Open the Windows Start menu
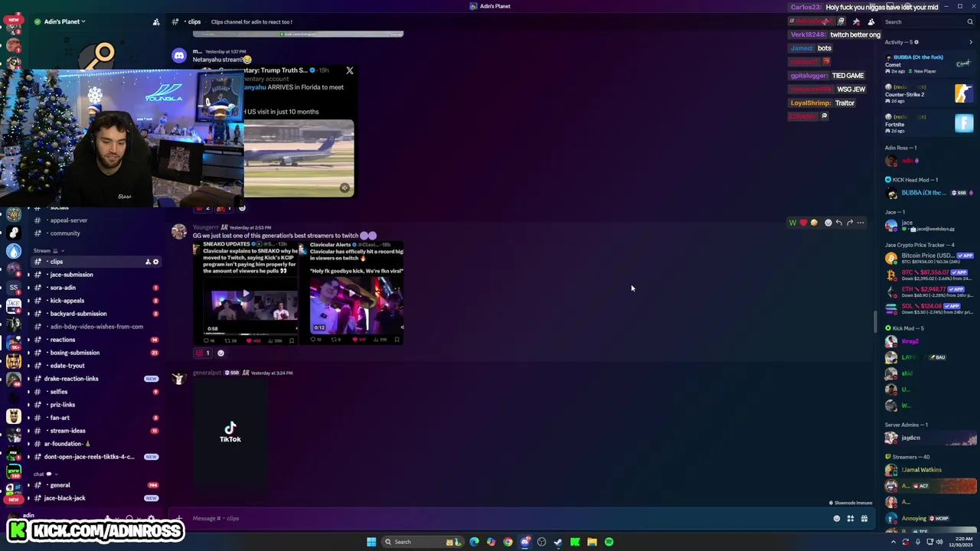980x551 pixels. point(371,542)
